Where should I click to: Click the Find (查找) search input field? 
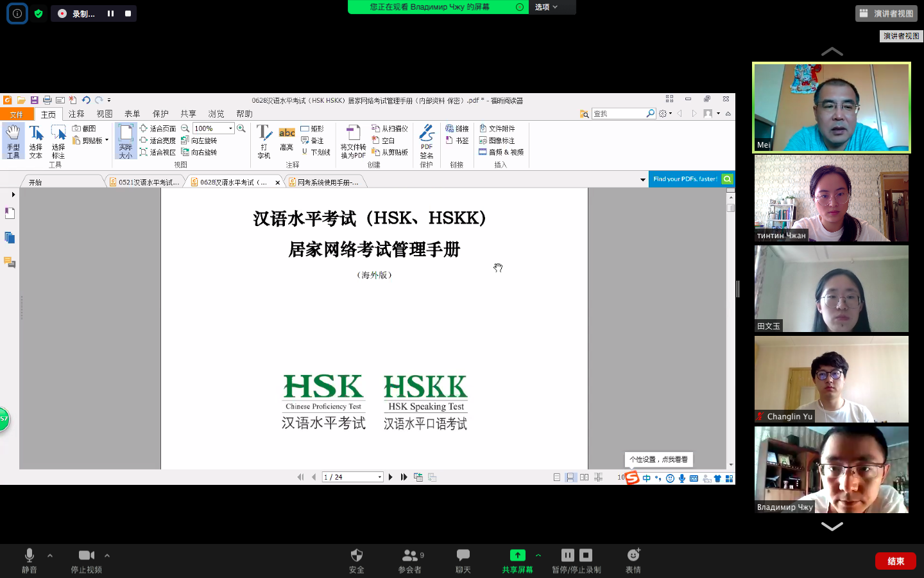[619, 114]
